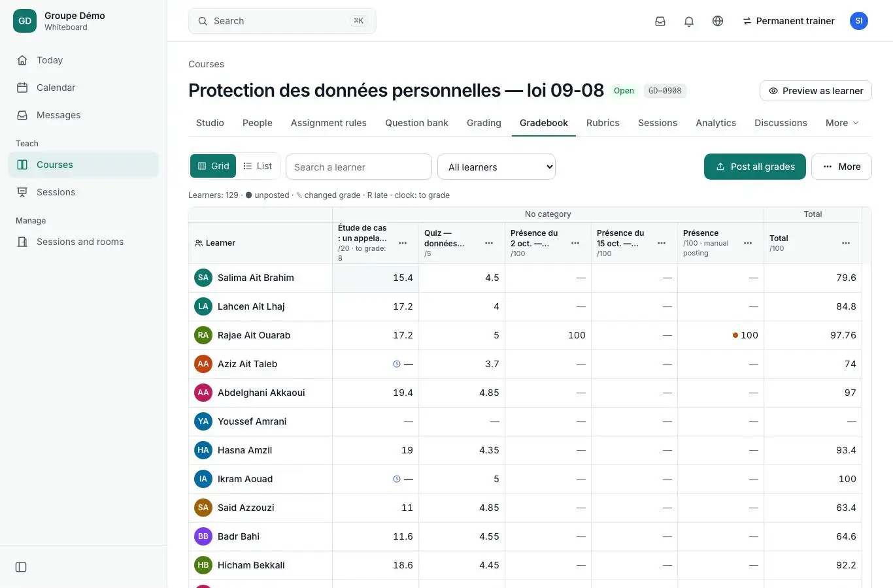Screen dimensions: 893x588
Task: Switch the gradebook to Grid view
Action: tap(213, 166)
